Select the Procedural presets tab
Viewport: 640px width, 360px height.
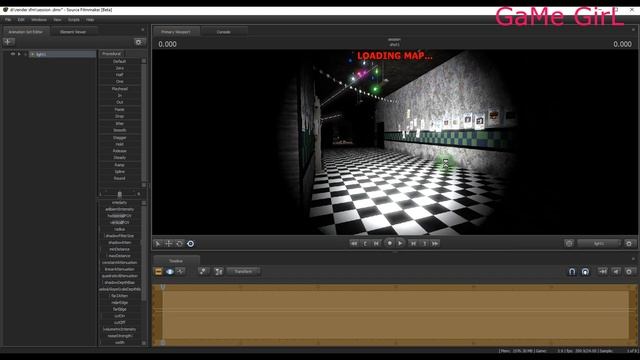point(111,54)
